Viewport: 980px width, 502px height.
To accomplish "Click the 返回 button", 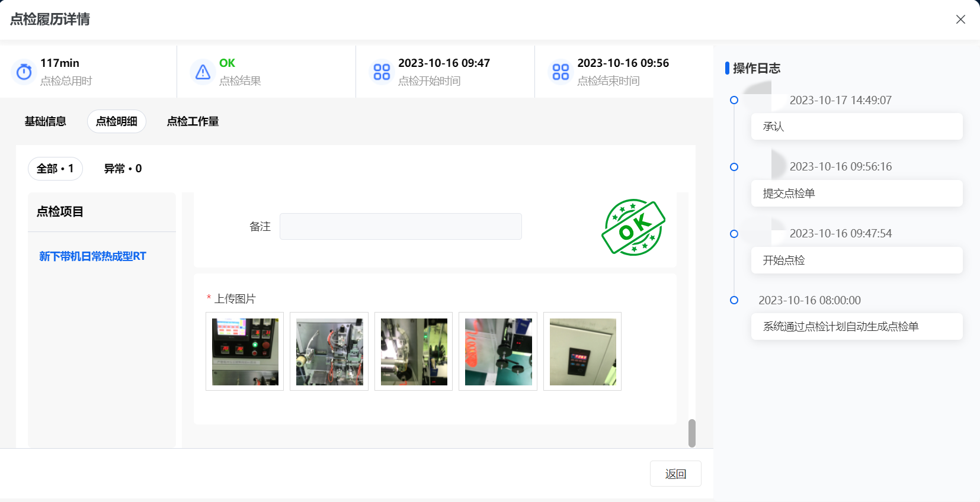I will tap(675, 474).
